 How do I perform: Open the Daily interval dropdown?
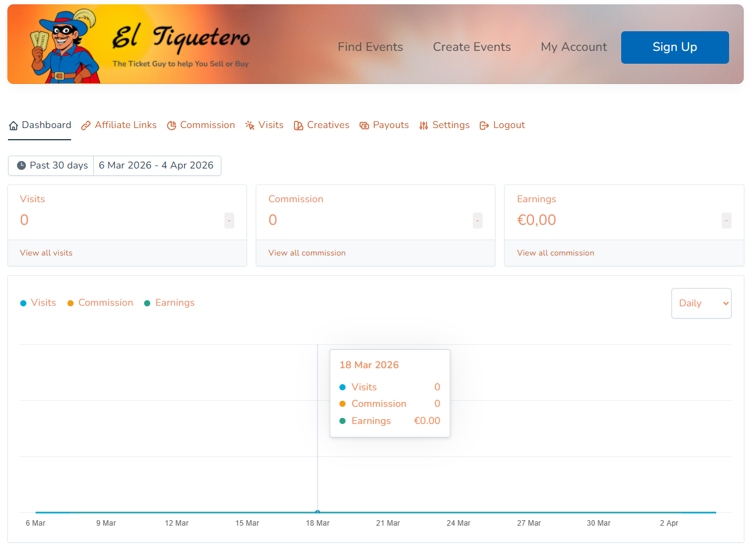[701, 303]
